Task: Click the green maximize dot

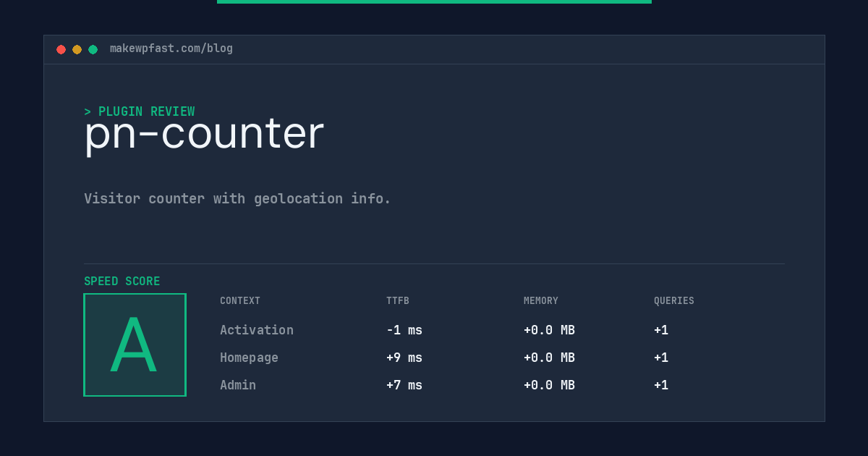Action: (93, 49)
